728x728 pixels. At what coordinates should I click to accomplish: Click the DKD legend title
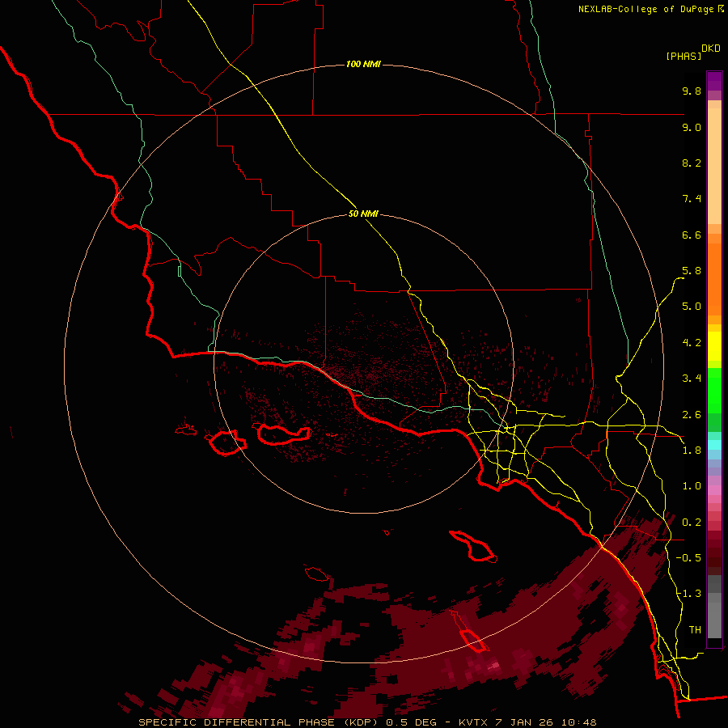711,48
